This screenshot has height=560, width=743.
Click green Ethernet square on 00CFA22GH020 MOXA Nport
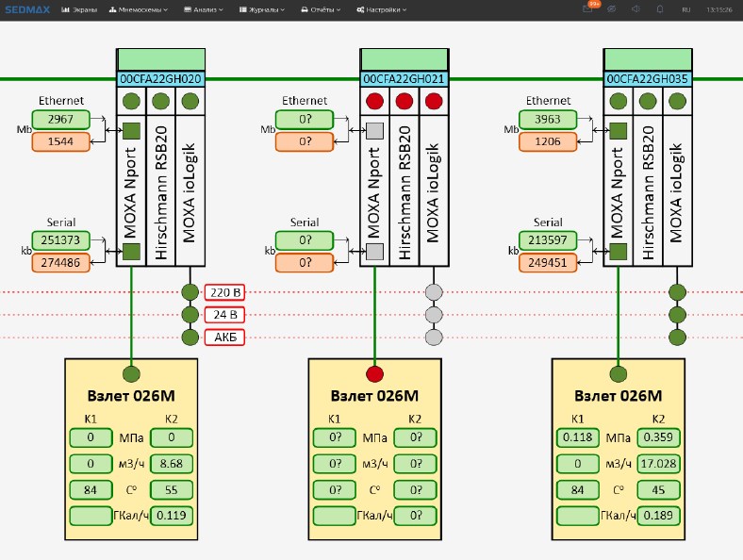point(132,131)
